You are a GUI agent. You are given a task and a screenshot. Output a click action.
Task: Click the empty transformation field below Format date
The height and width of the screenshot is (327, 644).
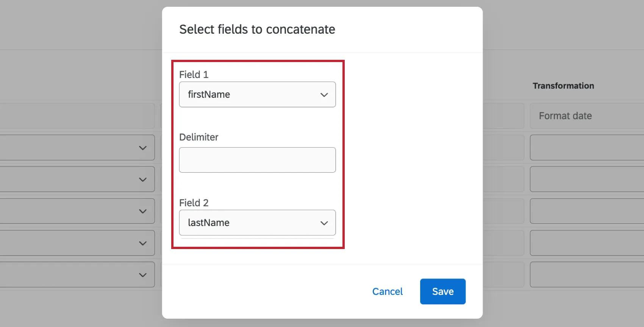(x=586, y=148)
